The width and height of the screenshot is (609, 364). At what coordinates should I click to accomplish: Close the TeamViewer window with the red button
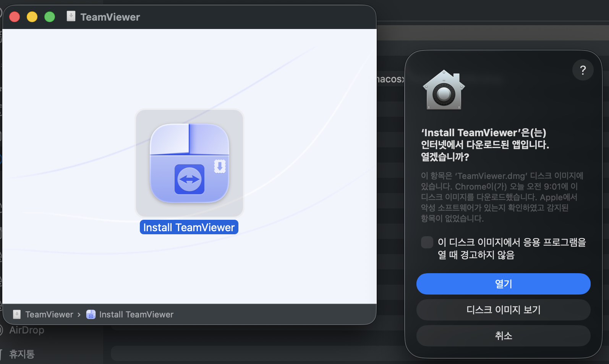pyautogui.click(x=15, y=17)
